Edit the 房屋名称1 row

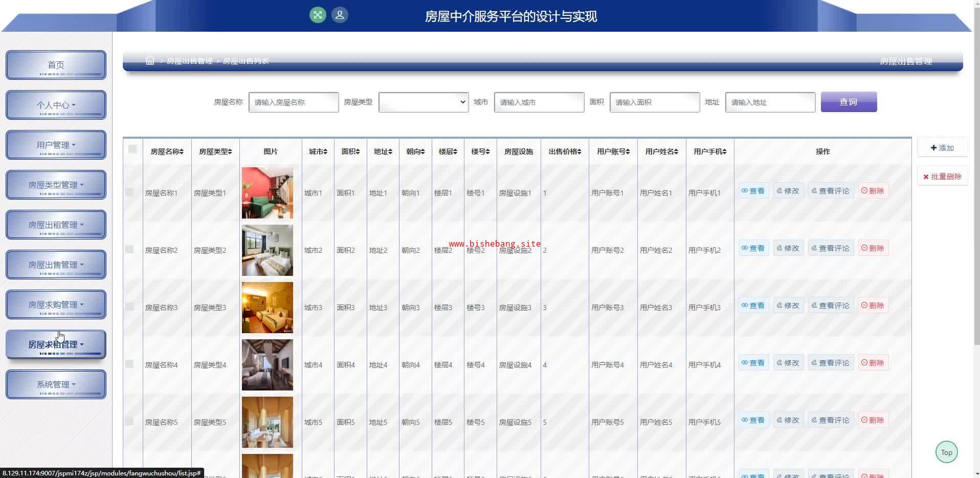(x=788, y=191)
